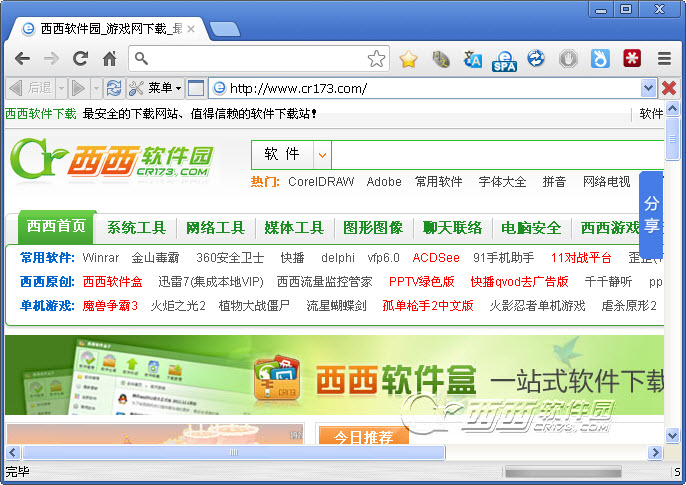Open the 媒体工具 category

pos(294,228)
